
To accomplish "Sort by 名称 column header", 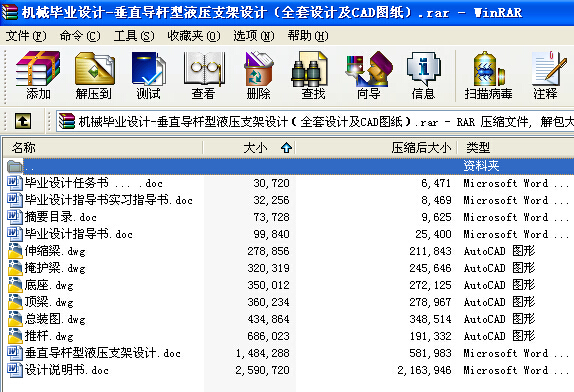I will [103, 148].
